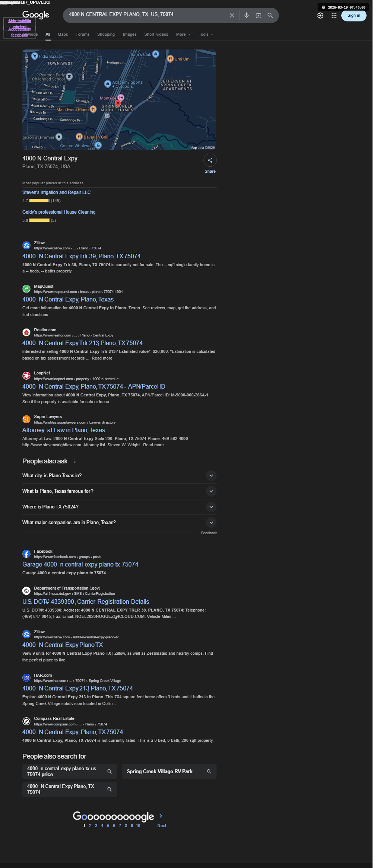Image resolution: width=377 pixels, height=868 pixels.
Task: Expand "What city is Plano Texas in?"
Action: tap(211, 475)
